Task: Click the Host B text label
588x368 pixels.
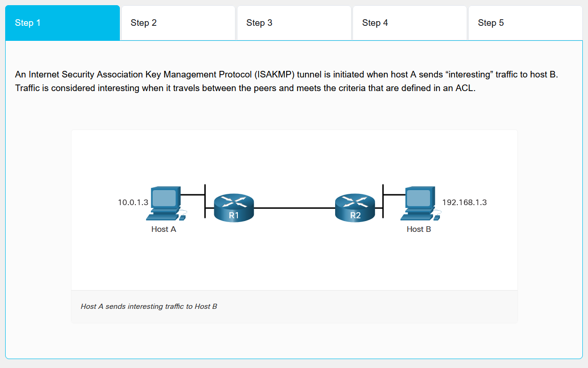Action: tap(419, 230)
